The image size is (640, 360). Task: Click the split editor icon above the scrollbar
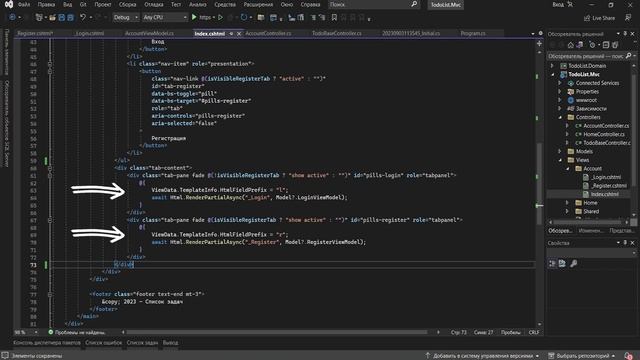pyautogui.click(x=539, y=43)
